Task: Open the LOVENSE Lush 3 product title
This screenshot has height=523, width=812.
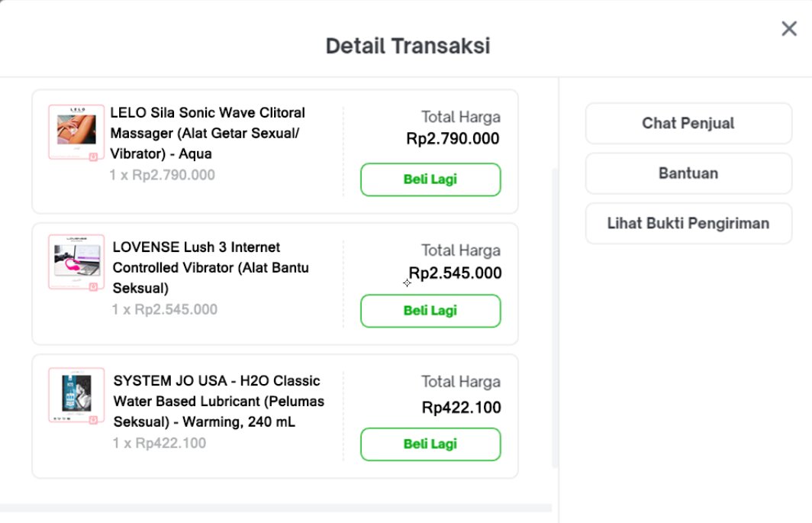Action: 211,268
